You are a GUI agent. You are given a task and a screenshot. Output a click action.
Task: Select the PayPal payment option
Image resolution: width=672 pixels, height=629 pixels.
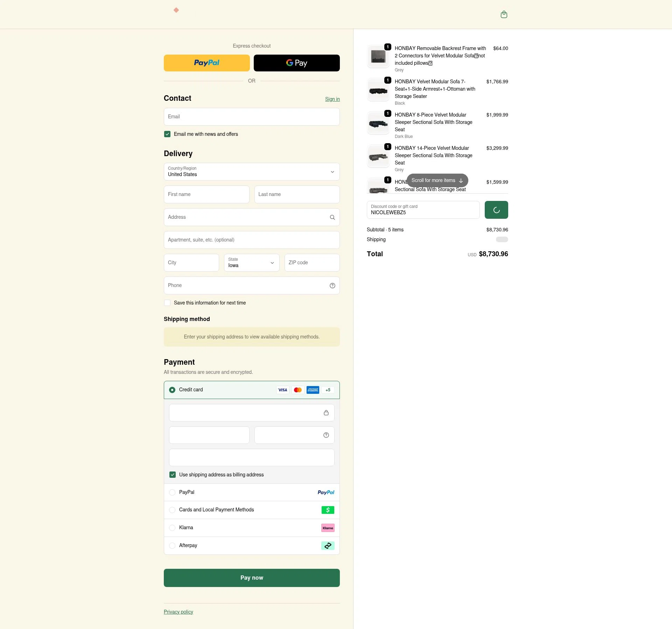tap(172, 492)
